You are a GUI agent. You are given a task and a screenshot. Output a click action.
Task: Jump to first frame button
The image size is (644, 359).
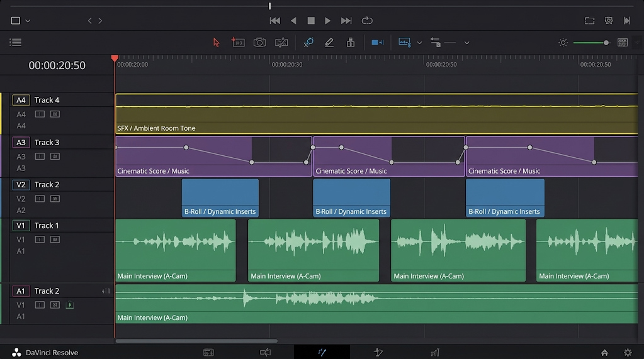tap(274, 21)
